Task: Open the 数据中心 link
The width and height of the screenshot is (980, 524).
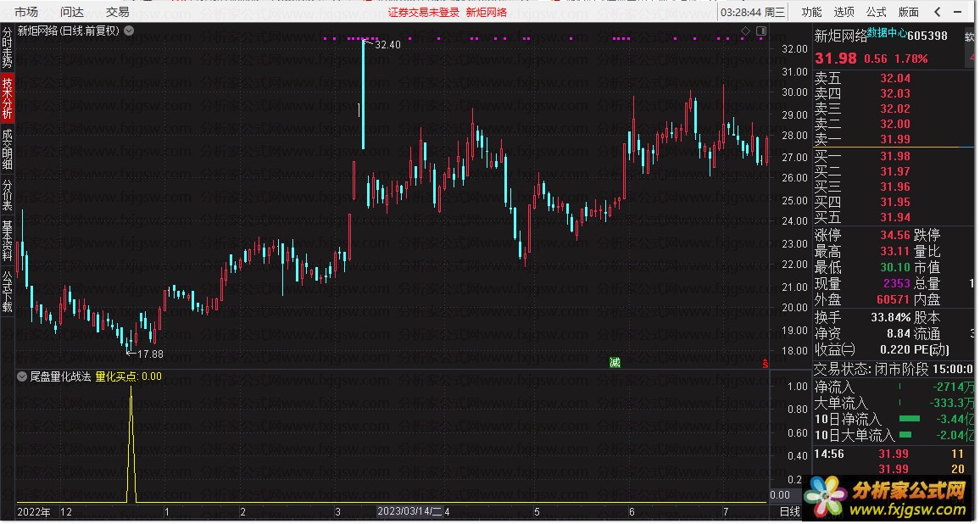Action: click(x=887, y=32)
